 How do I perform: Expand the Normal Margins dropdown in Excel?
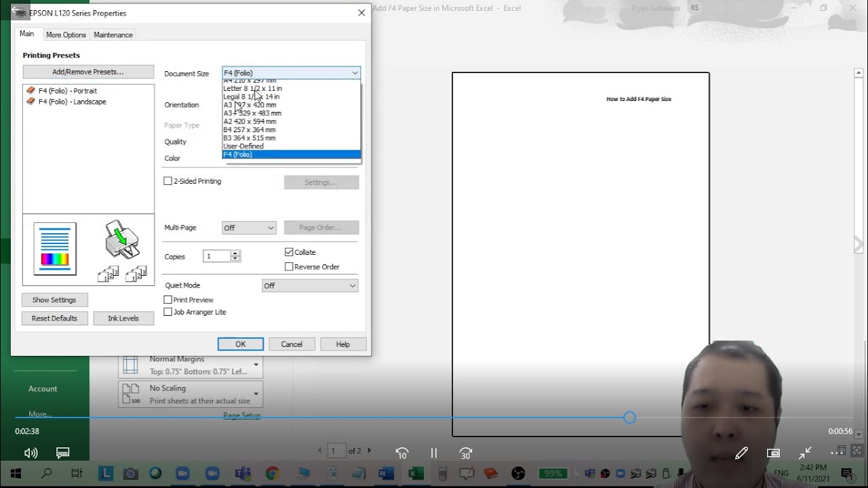(256, 365)
